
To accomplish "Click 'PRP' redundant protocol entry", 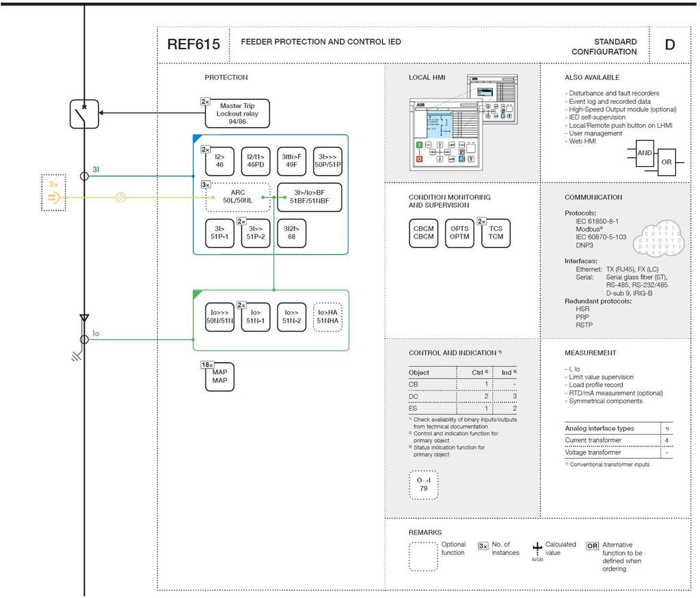I will coord(582,317).
